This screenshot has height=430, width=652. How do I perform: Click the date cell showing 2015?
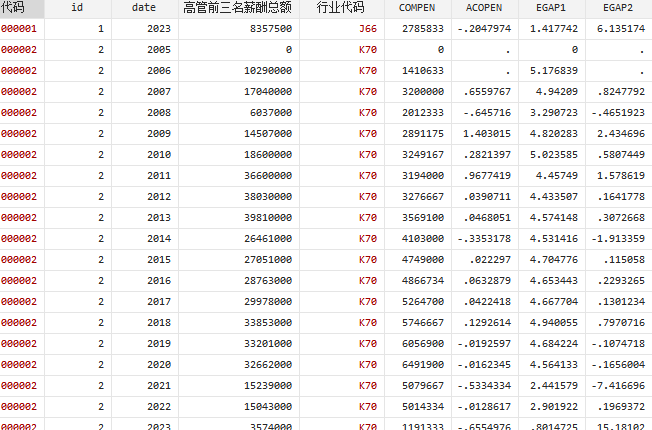pos(158,259)
